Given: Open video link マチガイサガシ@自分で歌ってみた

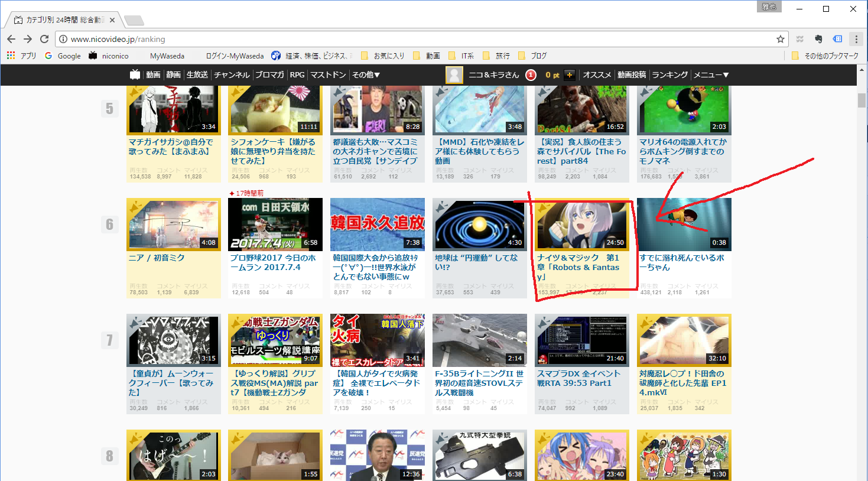Looking at the screenshot, I should click(171, 147).
